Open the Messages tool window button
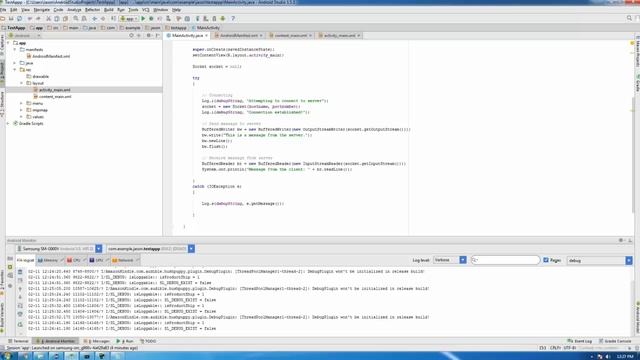Screen dimensions: 640x360 point(97,341)
